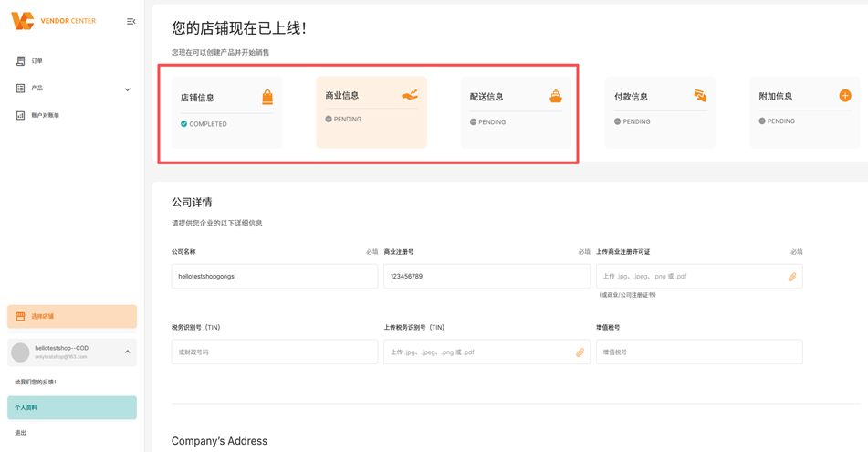Click the 上传商业注册许可证 upload field
This screenshot has height=452, width=868.
[699, 276]
